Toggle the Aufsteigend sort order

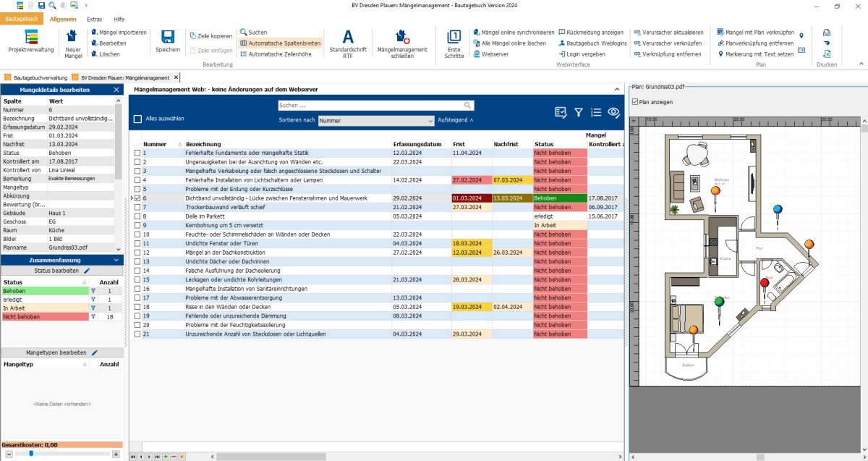click(456, 120)
